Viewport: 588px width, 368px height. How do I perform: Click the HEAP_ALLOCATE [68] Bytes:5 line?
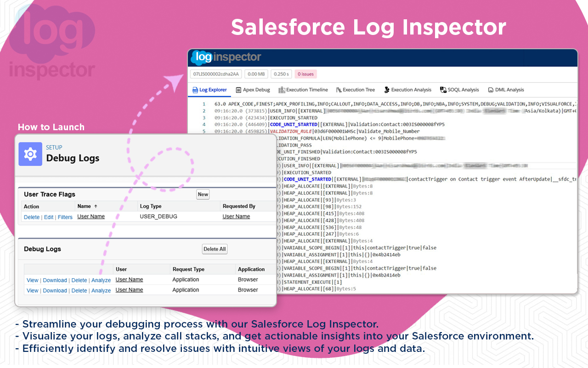[x=316, y=289]
